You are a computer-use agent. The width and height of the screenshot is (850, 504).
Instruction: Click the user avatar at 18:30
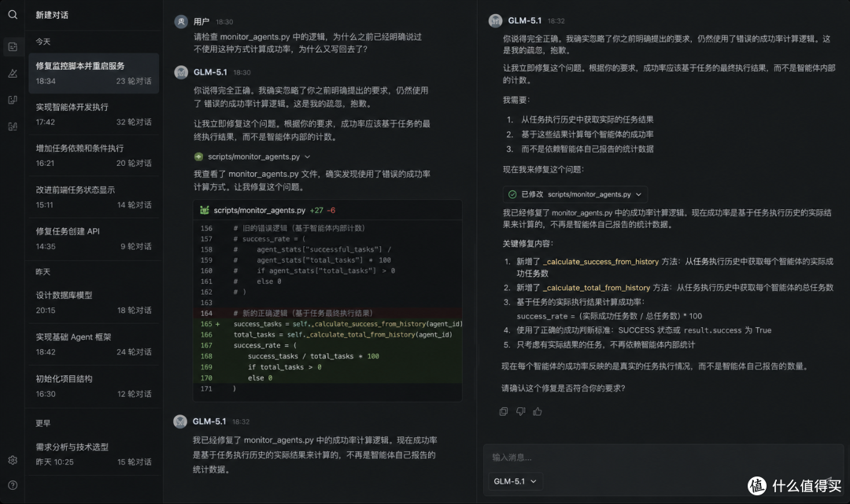[x=181, y=22]
